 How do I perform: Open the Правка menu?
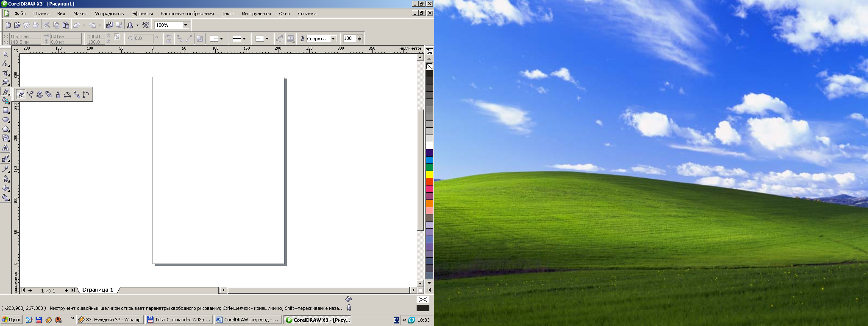[42, 14]
